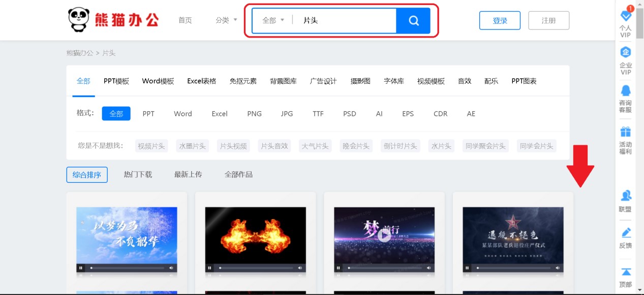This screenshot has width=644, height=295.
Task: Select the PSD format filter
Action: [349, 114]
